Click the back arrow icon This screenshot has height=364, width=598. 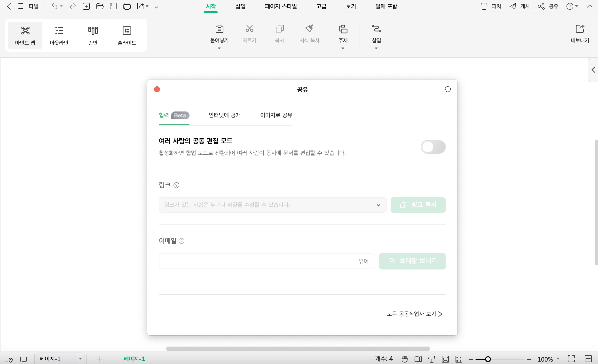pos(9,6)
